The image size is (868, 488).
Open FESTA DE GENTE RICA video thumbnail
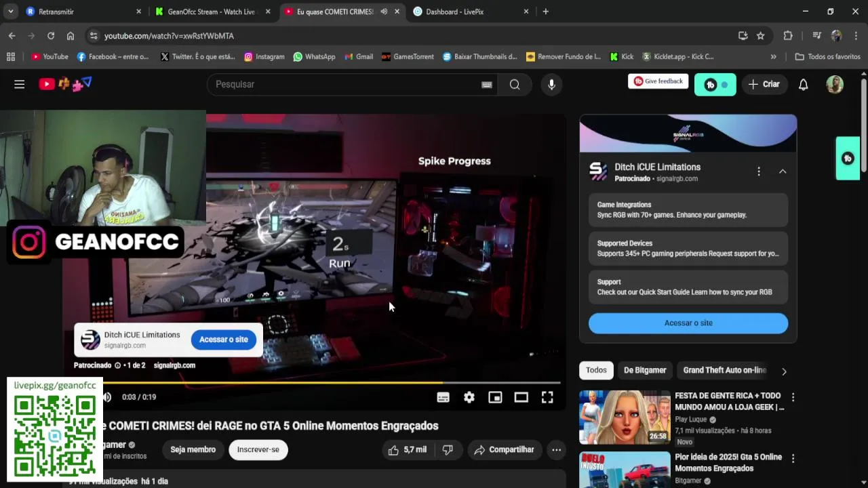click(x=624, y=418)
